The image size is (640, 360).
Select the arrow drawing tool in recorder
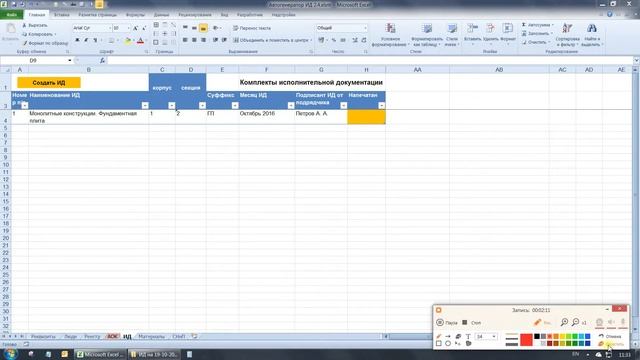click(x=448, y=336)
